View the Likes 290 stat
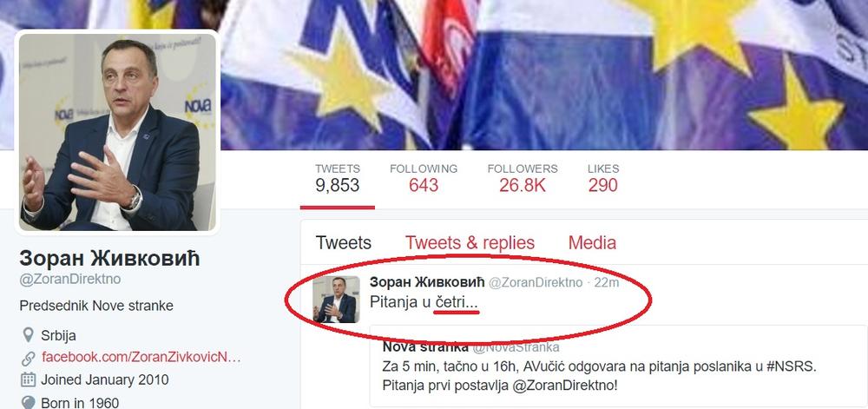 coord(603,178)
